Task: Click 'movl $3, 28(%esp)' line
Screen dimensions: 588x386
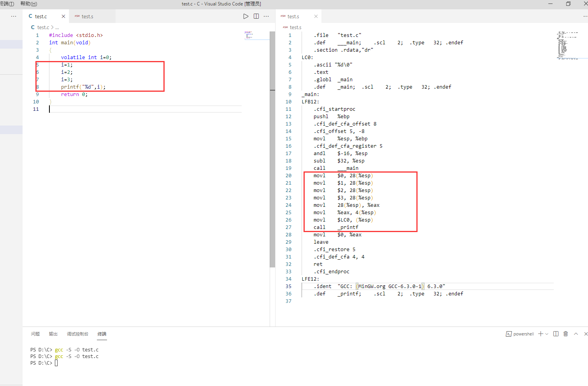Action: pos(343,197)
